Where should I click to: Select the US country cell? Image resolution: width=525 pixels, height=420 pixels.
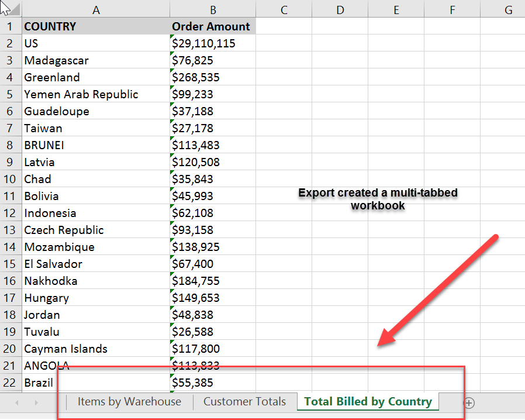96,43
